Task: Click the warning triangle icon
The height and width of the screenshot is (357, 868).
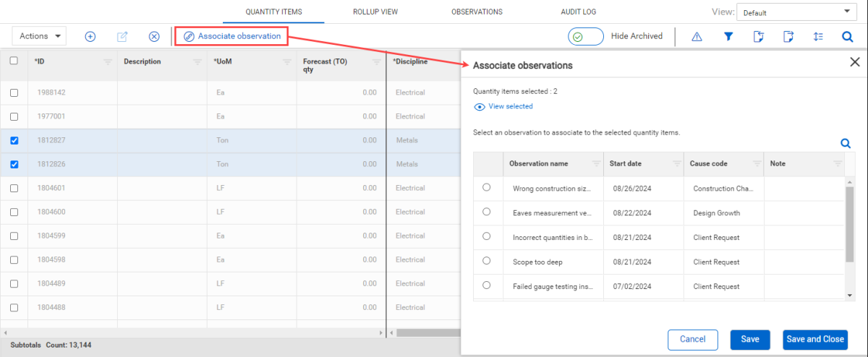Action: [x=697, y=37]
